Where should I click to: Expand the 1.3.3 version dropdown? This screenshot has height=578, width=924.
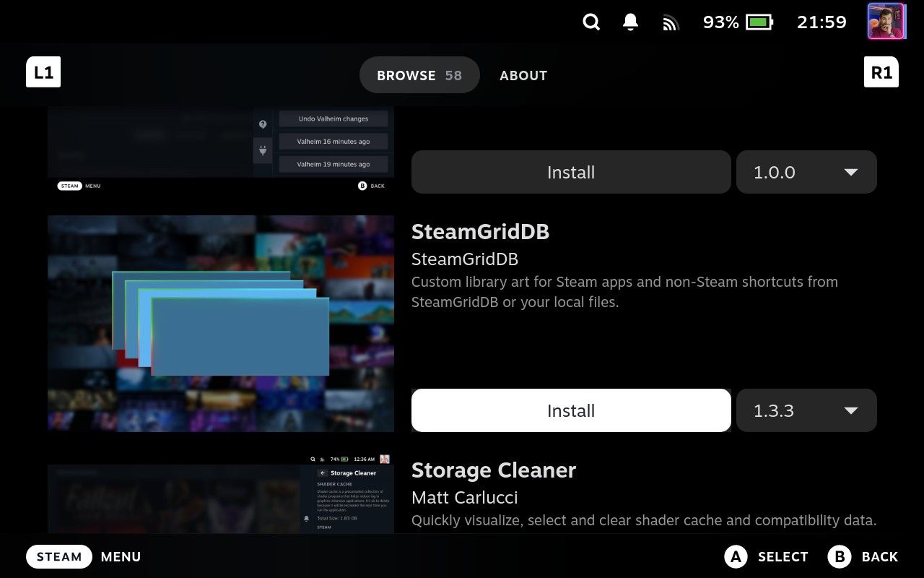[806, 410]
